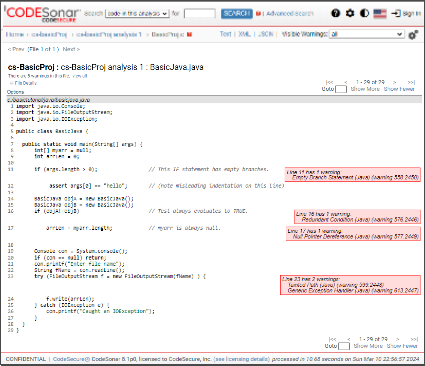The height and width of the screenshot is (366, 425).
Task: Click the CodeSonar logo
Action: click(x=42, y=14)
